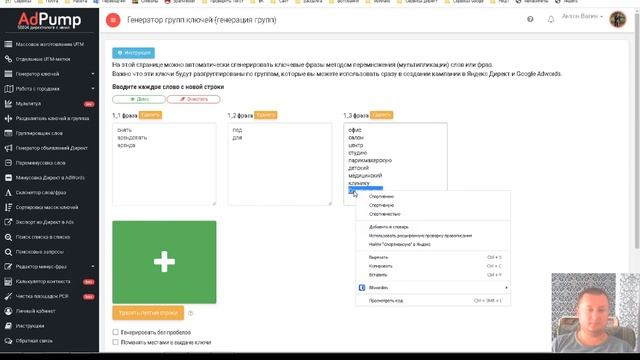Click the word "снять" in 1,1 фраза
The image size is (640, 360).
[x=124, y=130]
